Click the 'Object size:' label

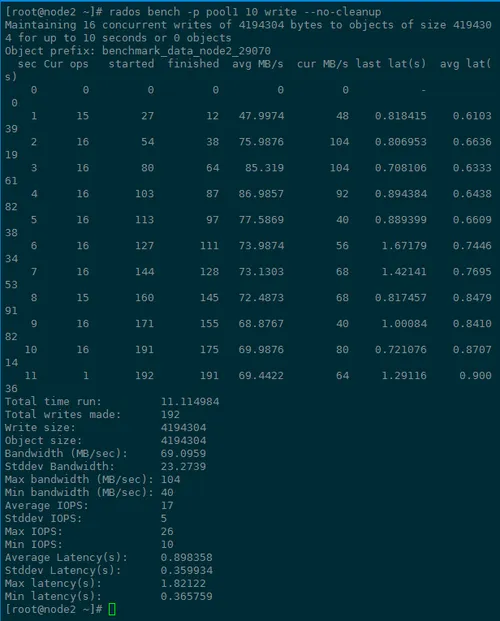point(43,441)
